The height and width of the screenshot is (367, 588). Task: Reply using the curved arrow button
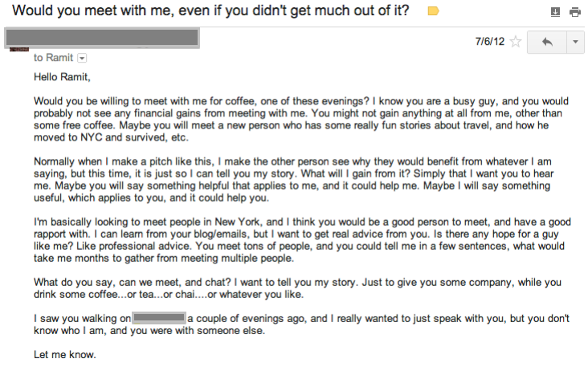(548, 42)
